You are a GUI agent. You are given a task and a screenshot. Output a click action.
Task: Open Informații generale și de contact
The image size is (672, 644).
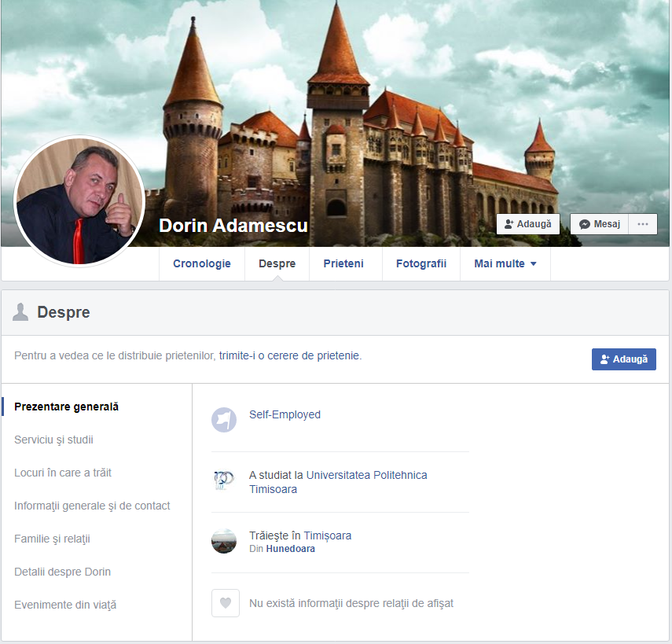(92, 506)
